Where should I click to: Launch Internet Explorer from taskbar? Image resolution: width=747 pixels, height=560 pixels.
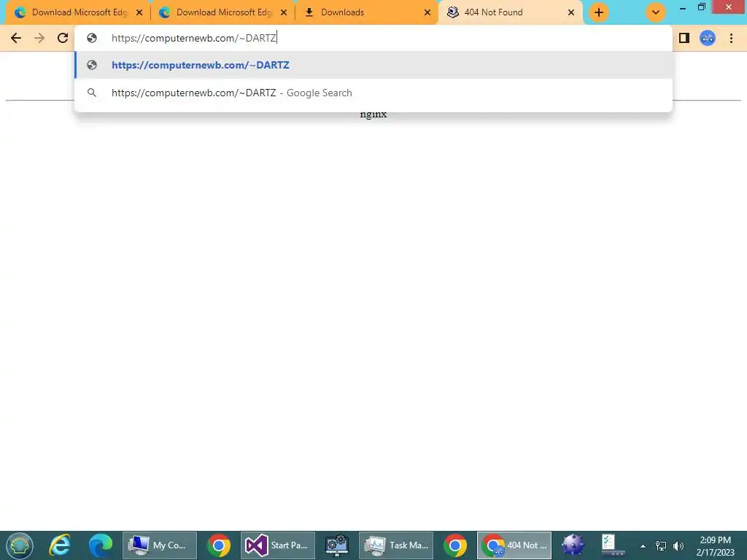pyautogui.click(x=60, y=545)
